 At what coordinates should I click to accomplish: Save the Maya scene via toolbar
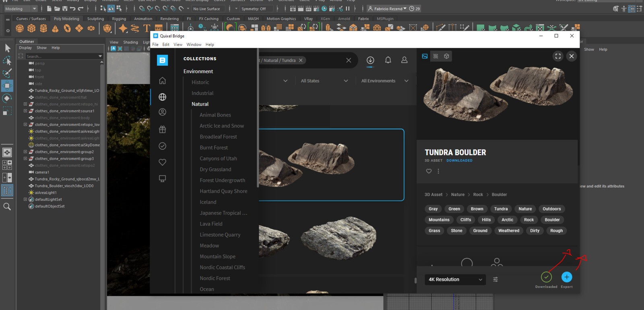pos(65,8)
